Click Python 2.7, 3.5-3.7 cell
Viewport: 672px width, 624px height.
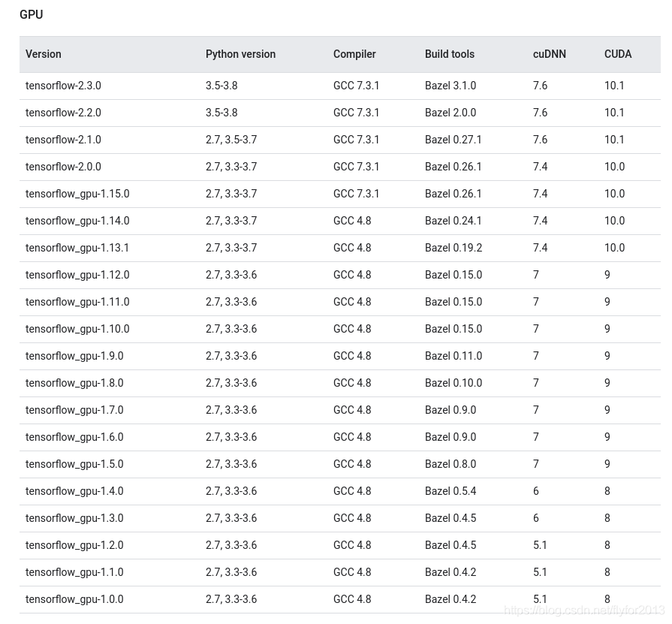[x=231, y=140]
